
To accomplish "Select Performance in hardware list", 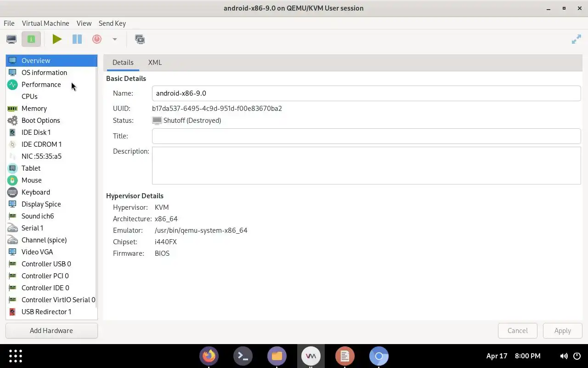I will tap(51, 84).
